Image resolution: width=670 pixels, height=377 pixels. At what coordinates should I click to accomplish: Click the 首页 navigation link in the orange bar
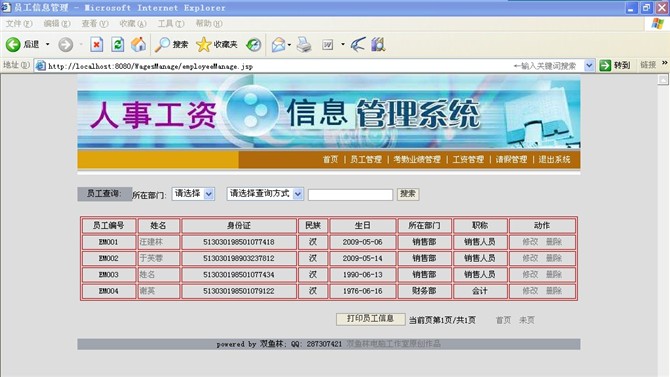(330, 159)
